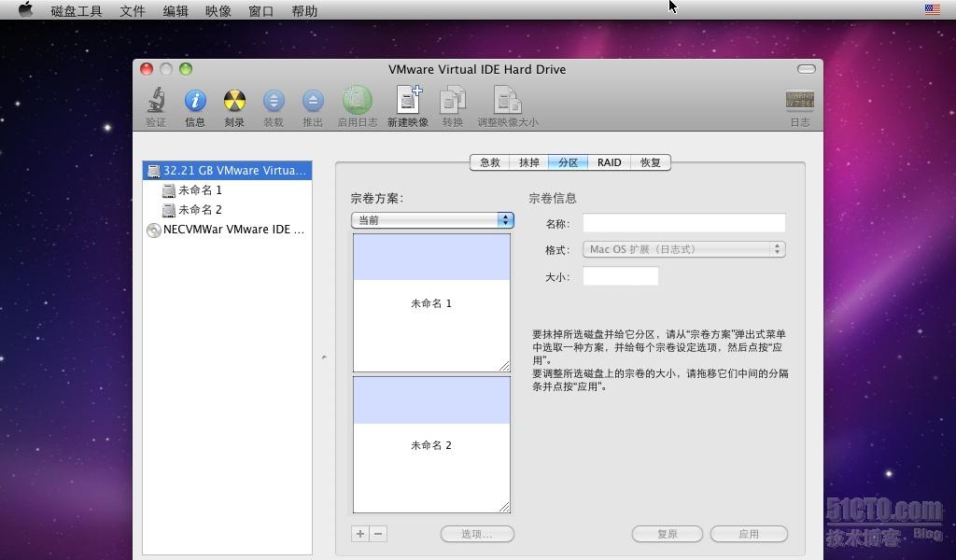The height and width of the screenshot is (560, 956).
Task: Click the 新建映像 (New Image) icon
Action: pos(409,100)
